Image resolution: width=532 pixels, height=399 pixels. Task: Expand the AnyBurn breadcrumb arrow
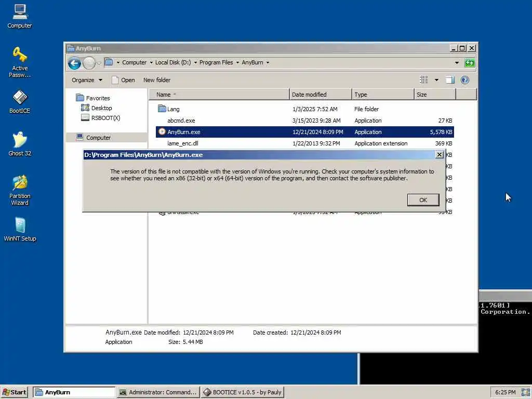(268, 63)
